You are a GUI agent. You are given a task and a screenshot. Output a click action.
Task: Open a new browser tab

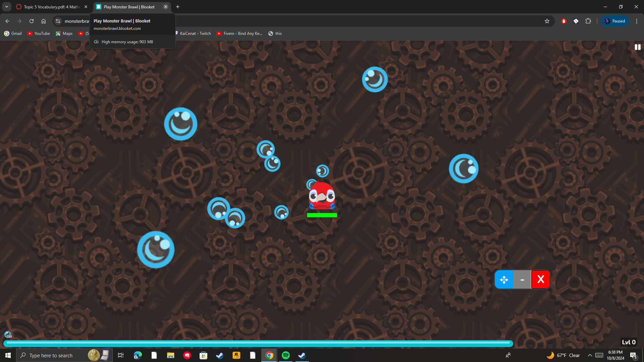(x=178, y=7)
